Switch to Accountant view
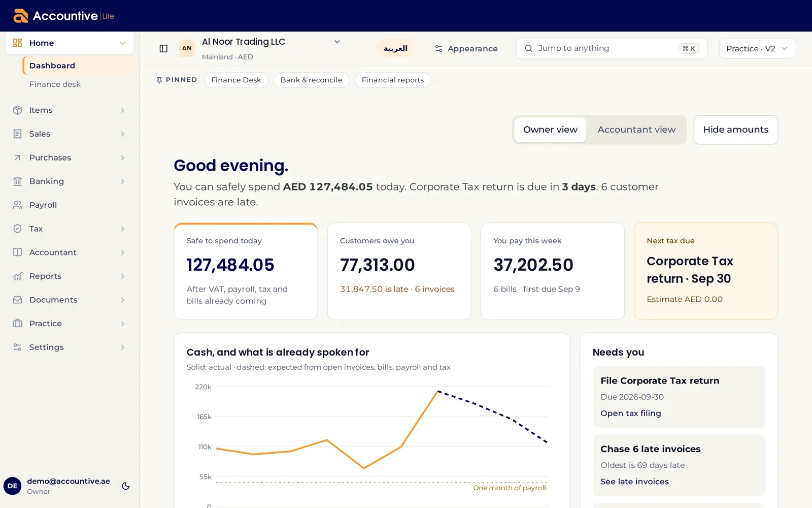This screenshot has height=508, width=812. pos(636,130)
